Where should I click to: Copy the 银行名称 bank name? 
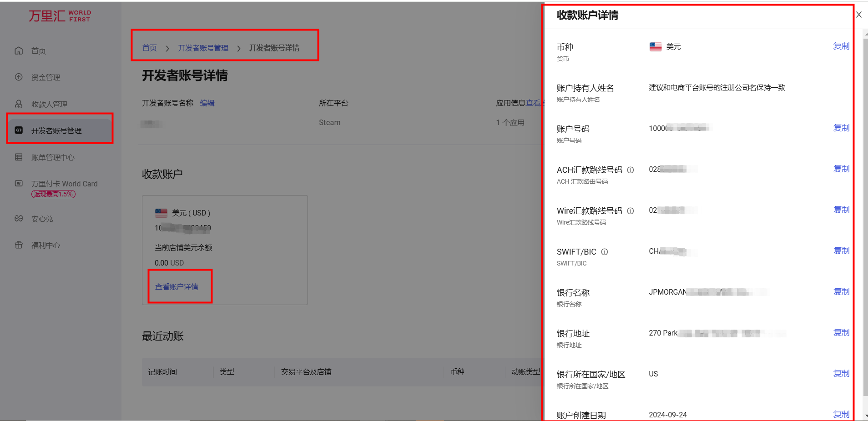tap(841, 291)
